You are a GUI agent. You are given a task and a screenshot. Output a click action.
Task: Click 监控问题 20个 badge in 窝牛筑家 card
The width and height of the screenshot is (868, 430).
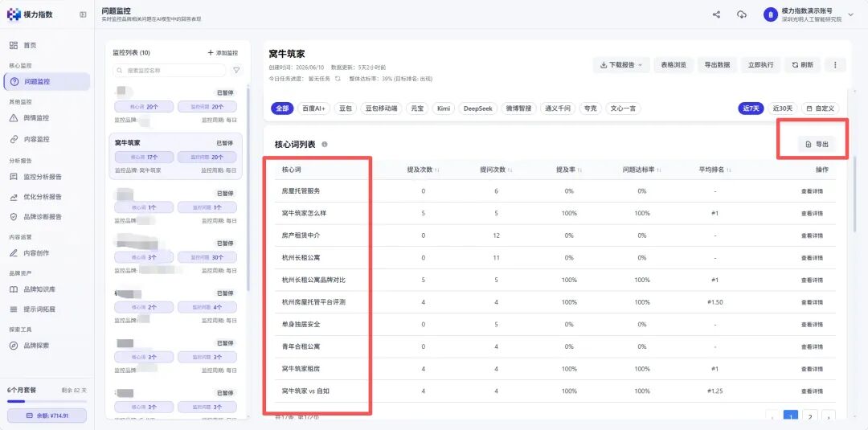[x=207, y=158]
